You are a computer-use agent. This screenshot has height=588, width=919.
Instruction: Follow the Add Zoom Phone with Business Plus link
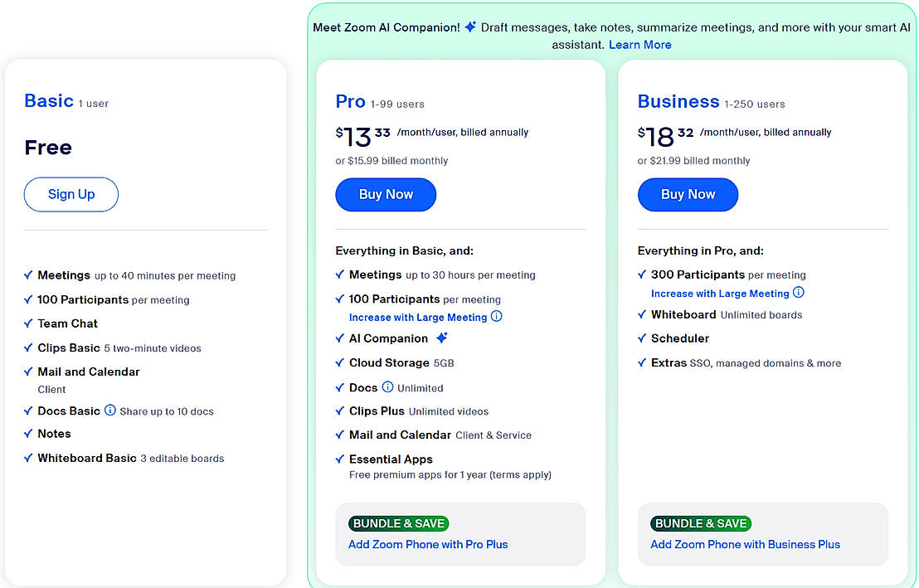pos(745,545)
